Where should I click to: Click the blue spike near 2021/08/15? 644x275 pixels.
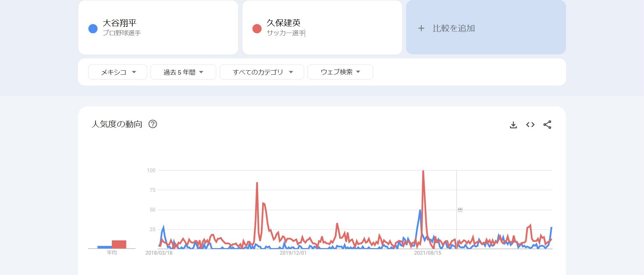click(x=420, y=210)
